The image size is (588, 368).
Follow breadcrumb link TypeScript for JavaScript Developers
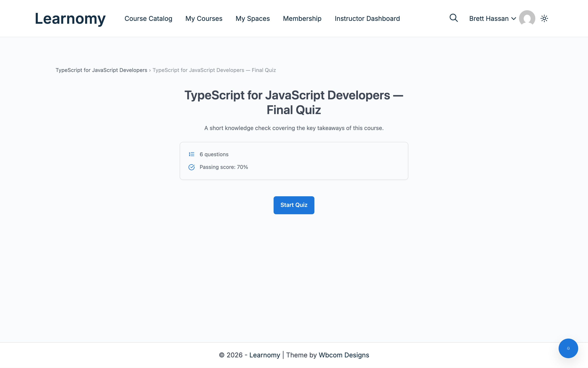tap(101, 70)
